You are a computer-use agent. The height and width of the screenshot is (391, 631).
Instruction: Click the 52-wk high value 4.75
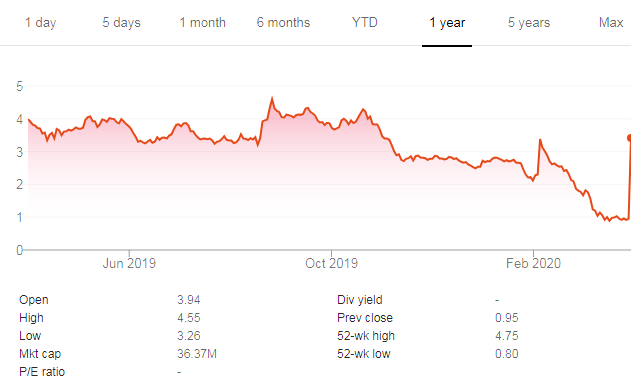[x=507, y=336]
